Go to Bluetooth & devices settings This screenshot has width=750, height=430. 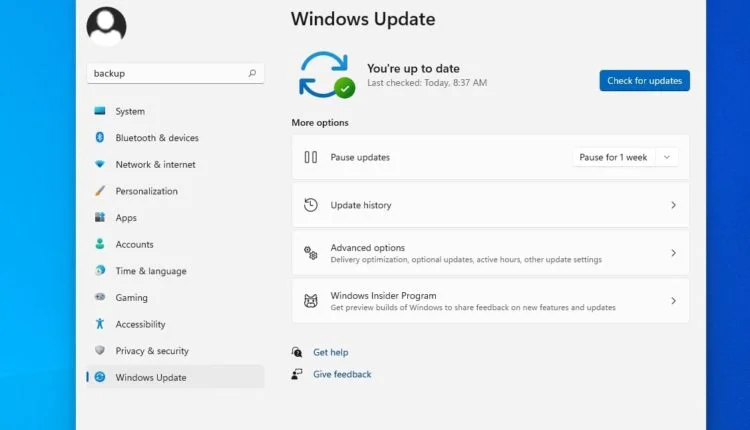coord(175,138)
